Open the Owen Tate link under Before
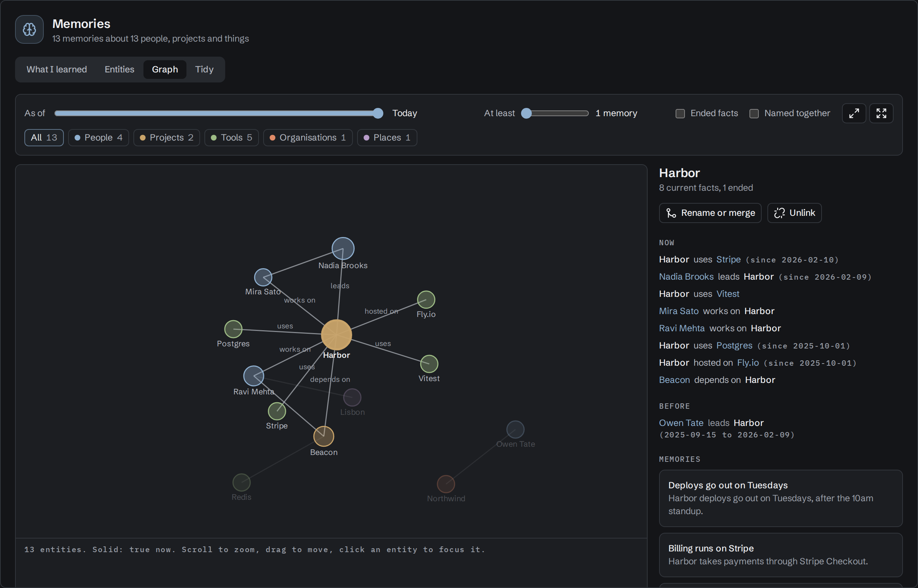The height and width of the screenshot is (588, 918). [x=681, y=423]
